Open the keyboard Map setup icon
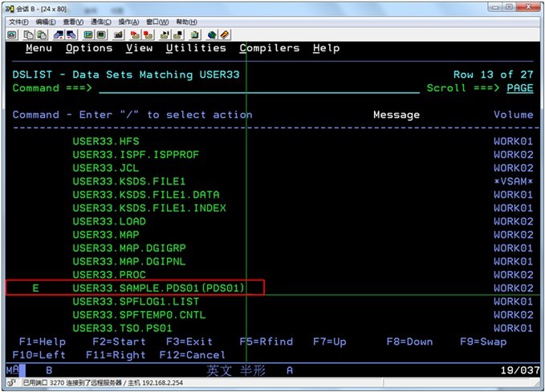Viewport: 545px width, 392px height. pyautogui.click(x=119, y=34)
